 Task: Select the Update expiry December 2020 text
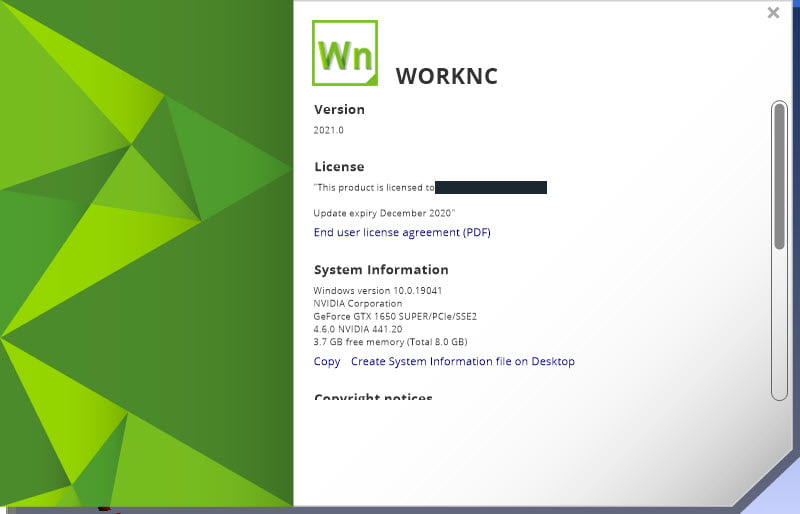click(x=384, y=213)
